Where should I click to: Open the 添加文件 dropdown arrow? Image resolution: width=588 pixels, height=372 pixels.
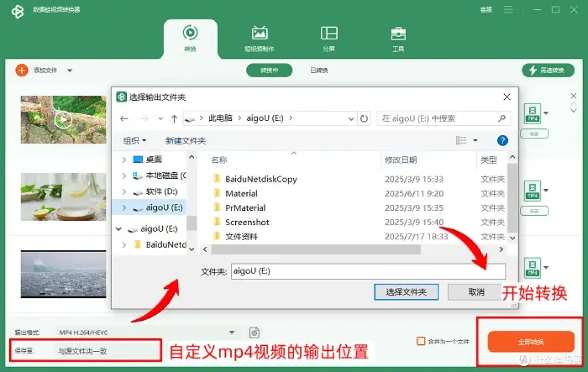(70, 70)
